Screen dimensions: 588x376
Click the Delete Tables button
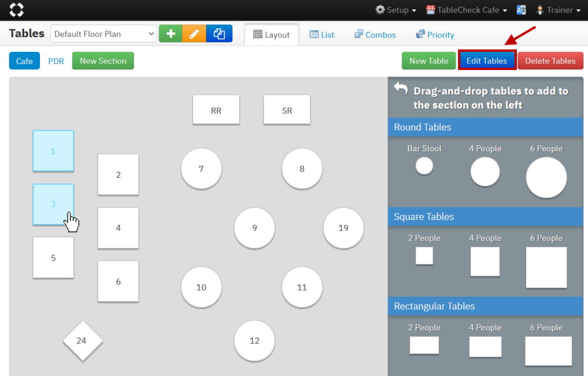click(x=550, y=61)
